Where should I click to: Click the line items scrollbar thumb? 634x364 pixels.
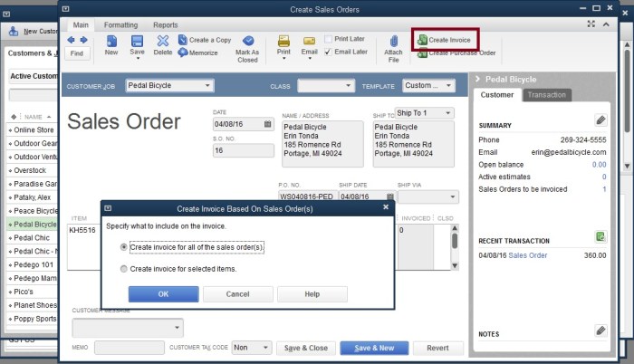pos(455,241)
